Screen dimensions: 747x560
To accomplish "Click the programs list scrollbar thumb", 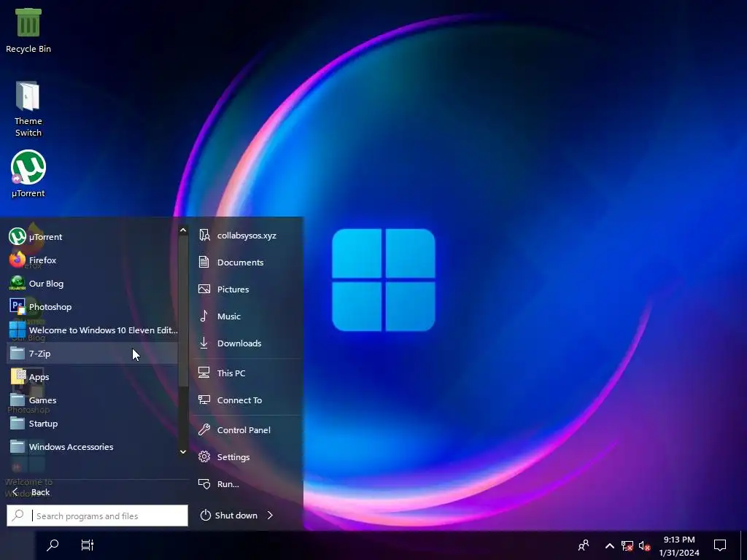I will [183, 311].
